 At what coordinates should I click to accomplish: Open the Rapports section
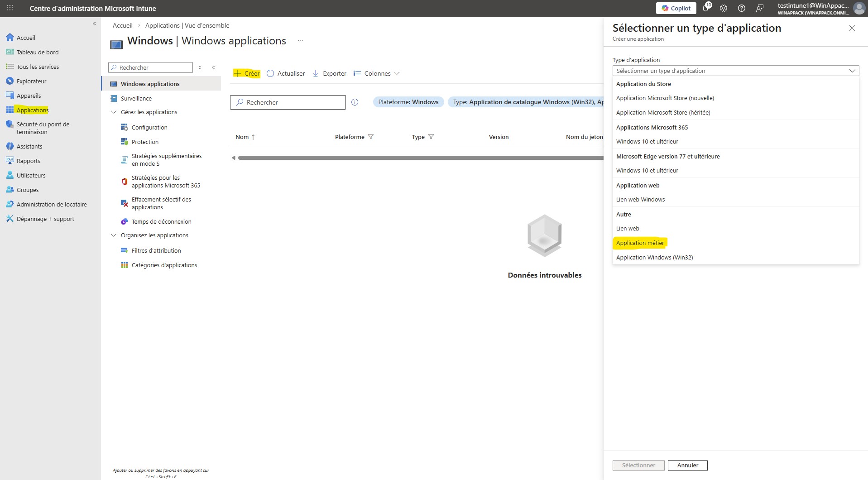pyautogui.click(x=29, y=161)
